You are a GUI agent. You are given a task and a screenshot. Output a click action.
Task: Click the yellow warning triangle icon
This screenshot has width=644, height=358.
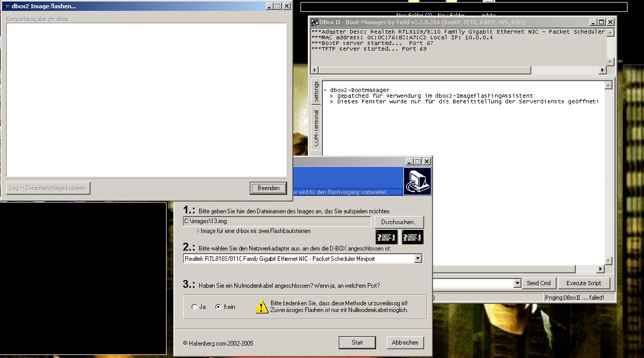point(261,307)
